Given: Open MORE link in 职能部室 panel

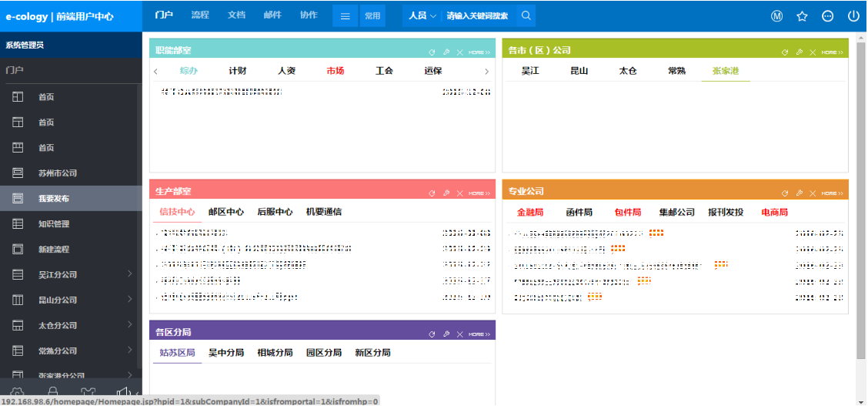Looking at the screenshot, I should tap(479, 52).
